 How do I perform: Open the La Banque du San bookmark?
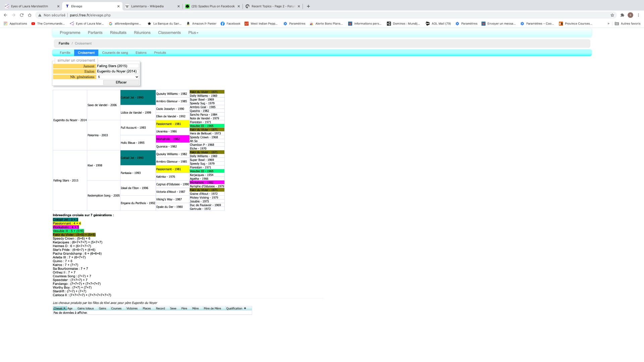(x=164, y=23)
